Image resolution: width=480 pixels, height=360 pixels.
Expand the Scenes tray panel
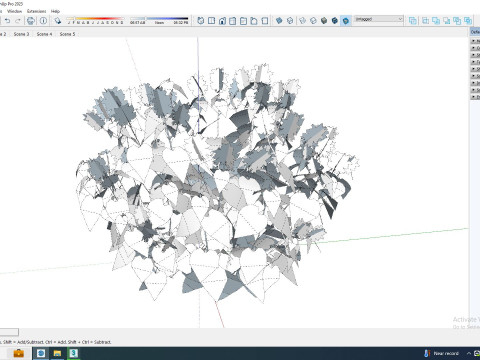click(x=475, y=76)
